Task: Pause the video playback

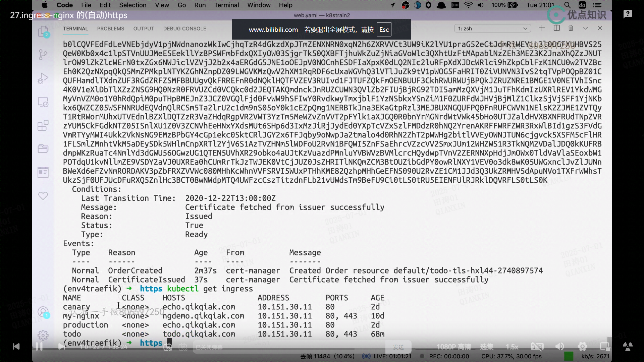Action: [39, 346]
